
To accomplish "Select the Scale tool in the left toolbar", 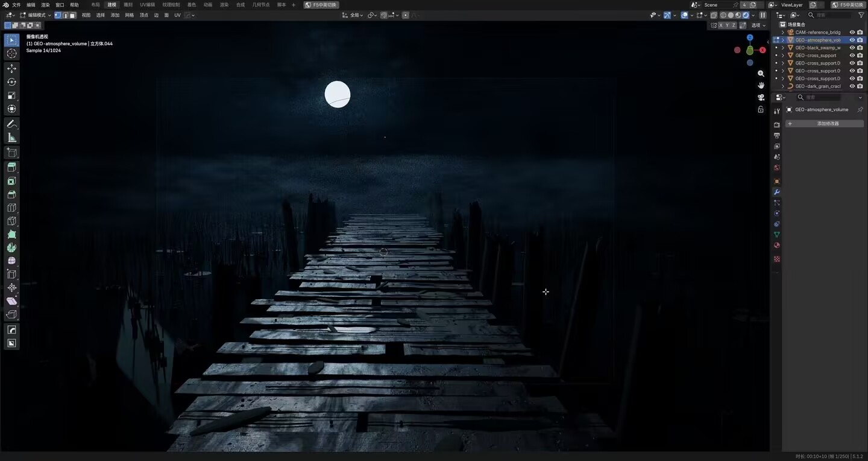I will (11, 95).
